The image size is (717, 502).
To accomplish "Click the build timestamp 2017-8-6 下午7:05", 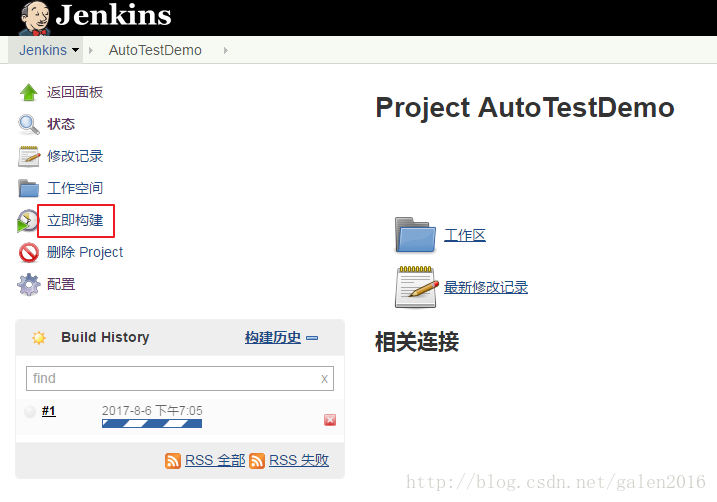I will (x=152, y=411).
